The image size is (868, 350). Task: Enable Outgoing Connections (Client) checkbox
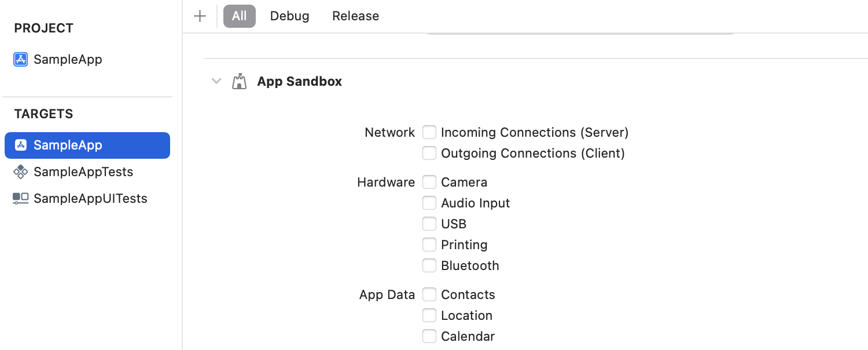[429, 153]
